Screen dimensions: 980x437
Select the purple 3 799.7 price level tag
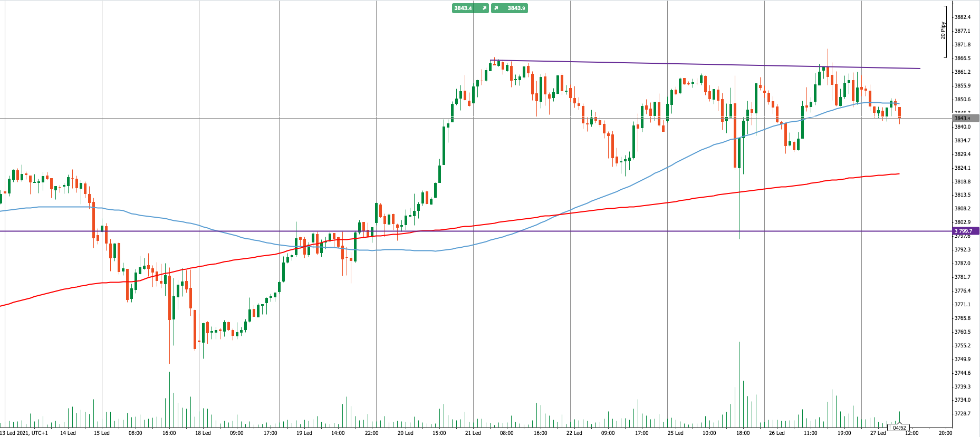click(x=965, y=231)
